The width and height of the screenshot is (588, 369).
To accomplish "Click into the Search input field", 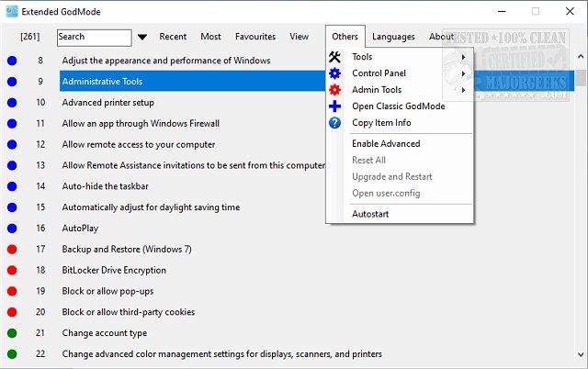I will coord(94,38).
